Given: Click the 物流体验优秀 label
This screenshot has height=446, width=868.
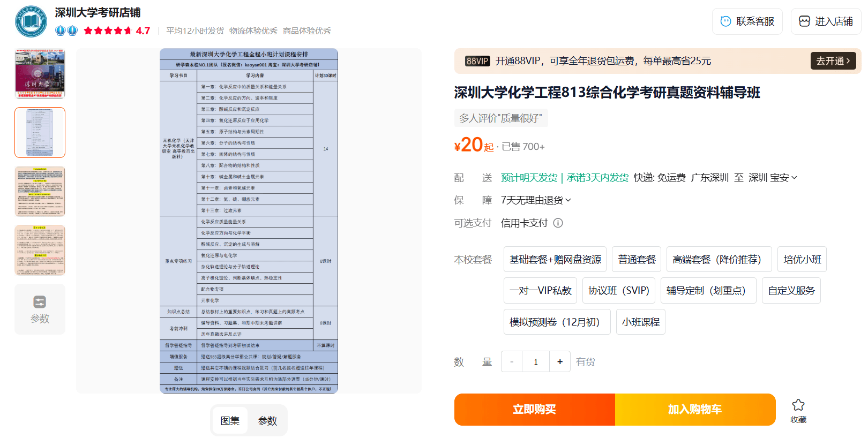Looking at the screenshot, I should pos(253,31).
